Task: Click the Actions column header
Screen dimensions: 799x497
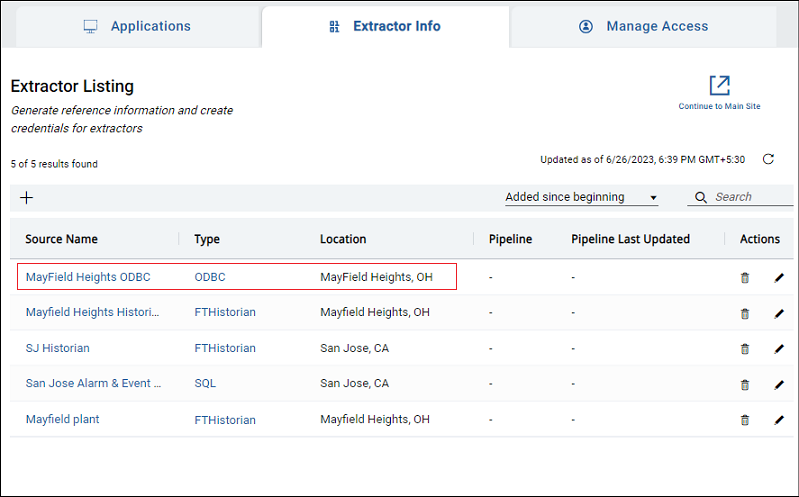Action: [759, 239]
